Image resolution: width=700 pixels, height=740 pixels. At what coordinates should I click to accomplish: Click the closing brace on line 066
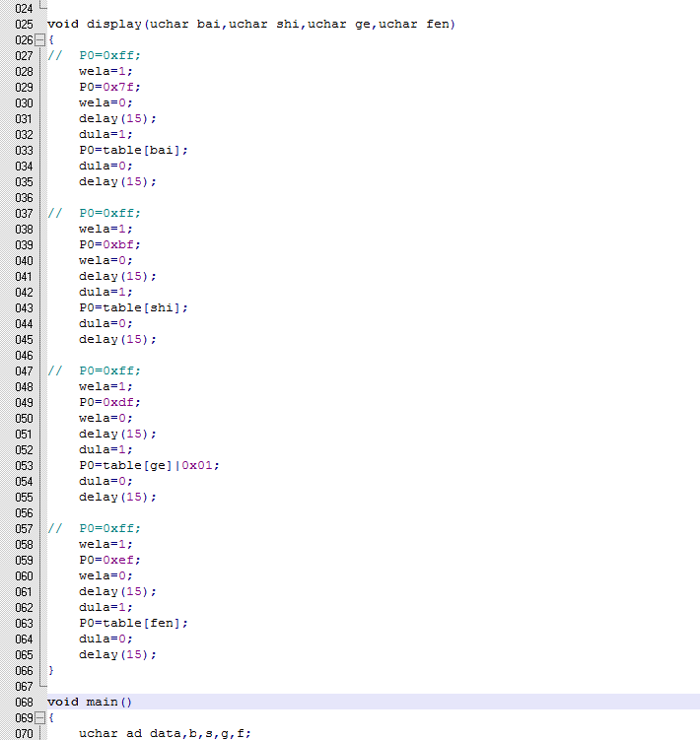click(x=51, y=670)
